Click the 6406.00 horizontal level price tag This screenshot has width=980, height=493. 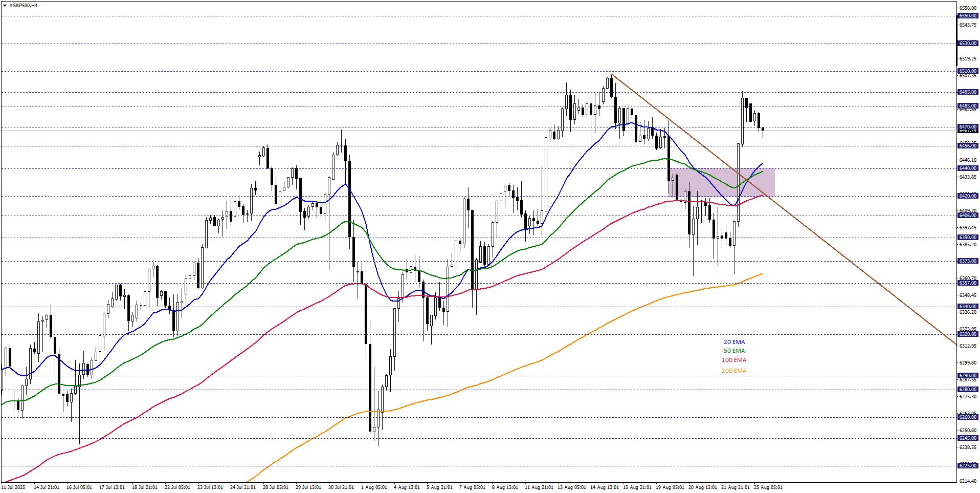[968, 216]
